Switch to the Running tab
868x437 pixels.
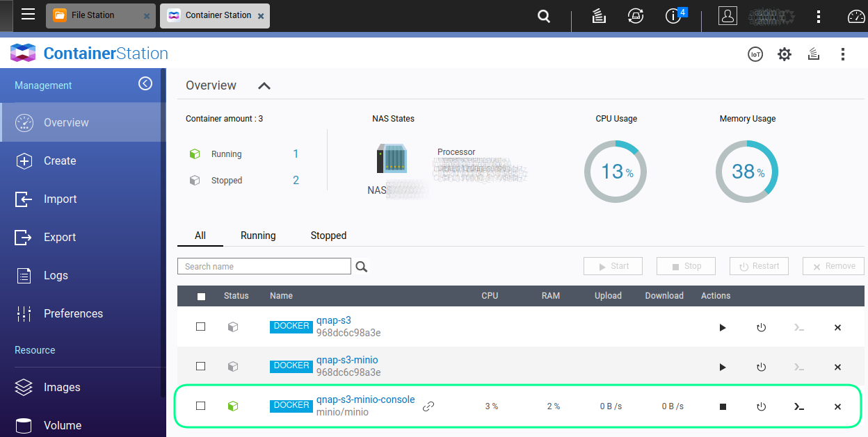258,235
